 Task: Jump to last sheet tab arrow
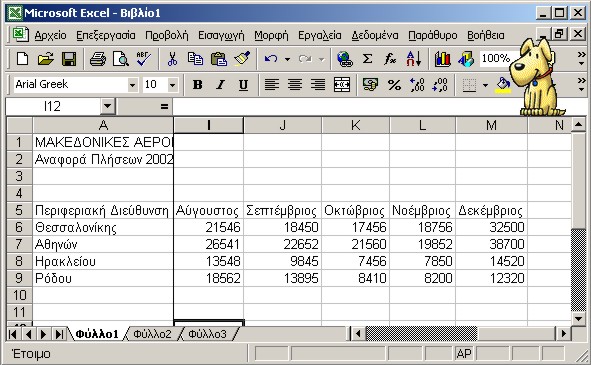pos(59,334)
